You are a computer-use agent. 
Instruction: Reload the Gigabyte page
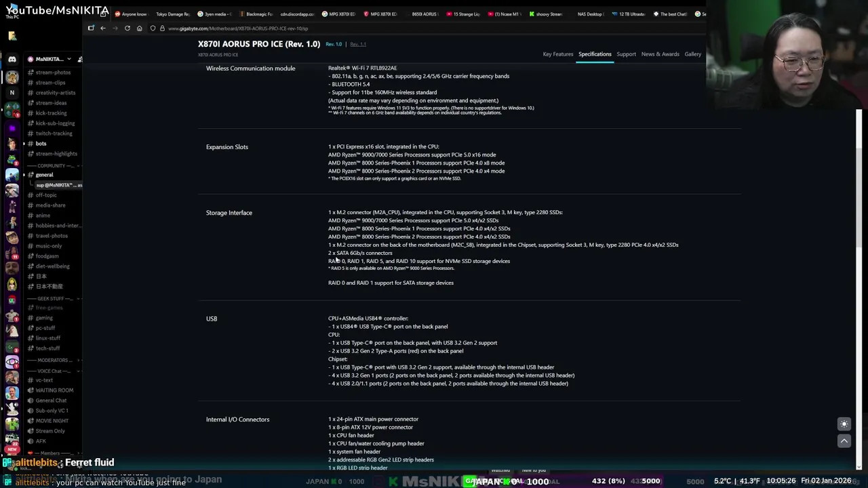(x=127, y=28)
